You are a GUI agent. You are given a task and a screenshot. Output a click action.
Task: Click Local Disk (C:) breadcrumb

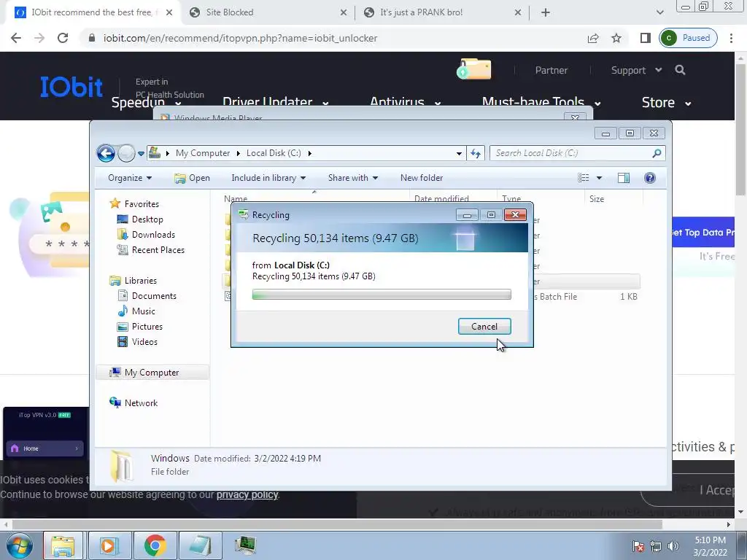tap(274, 153)
